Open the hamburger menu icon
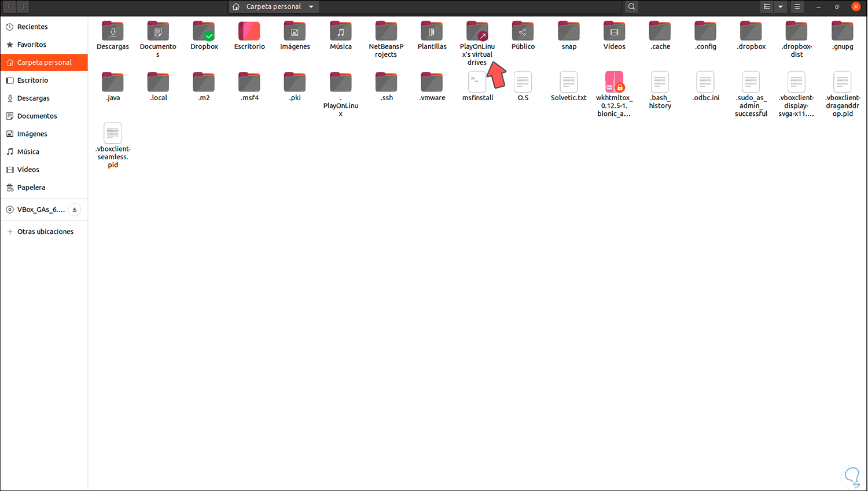Image resolution: width=868 pixels, height=491 pixels. tap(797, 6)
